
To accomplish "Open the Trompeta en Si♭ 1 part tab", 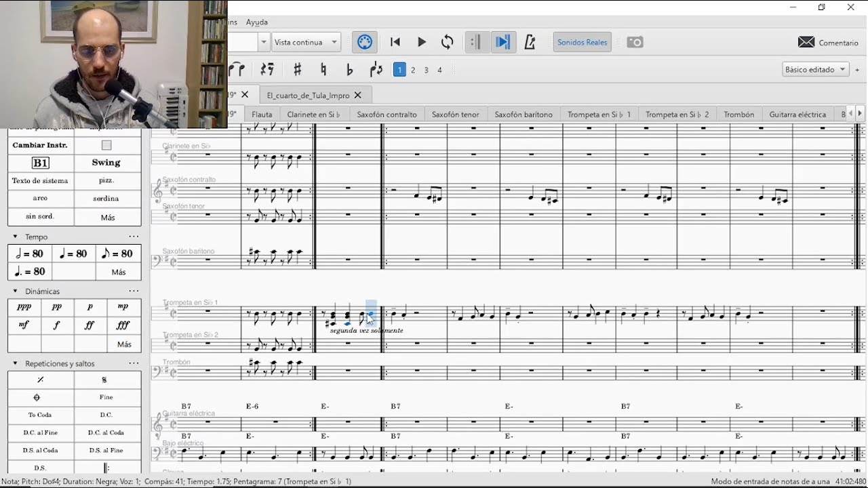I will [x=599, y=114].
